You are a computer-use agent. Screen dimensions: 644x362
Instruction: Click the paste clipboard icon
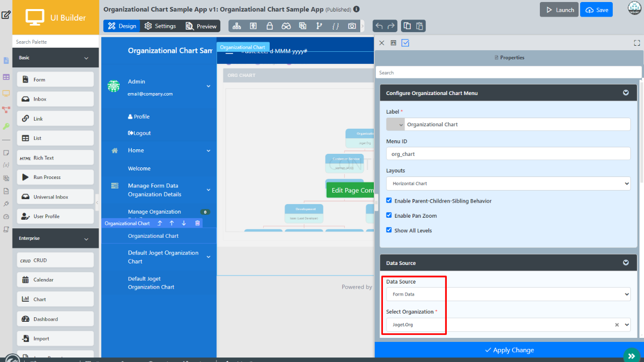coord(420,26)
